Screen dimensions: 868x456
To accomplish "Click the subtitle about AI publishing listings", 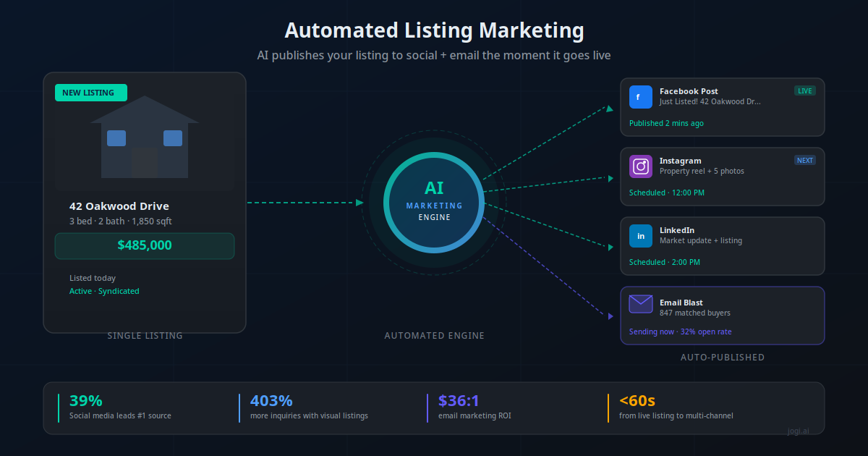I will (x=434, y=56).
